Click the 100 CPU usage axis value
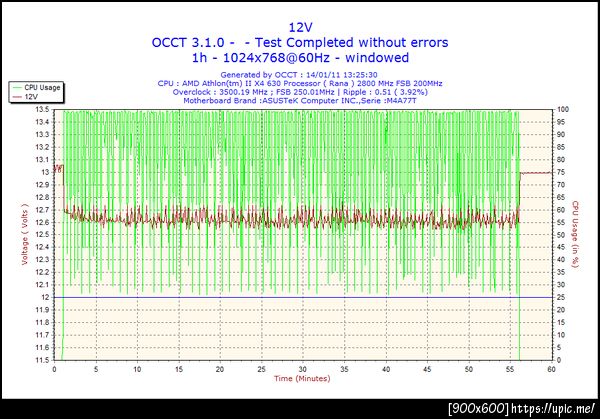Screen dimensions: 600x419 tap(563, 110)
